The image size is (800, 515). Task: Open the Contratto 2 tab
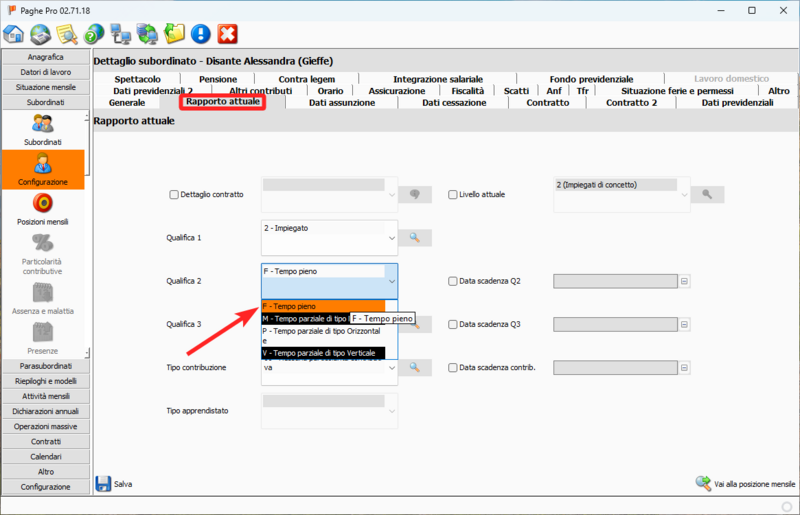pos(631,102)
